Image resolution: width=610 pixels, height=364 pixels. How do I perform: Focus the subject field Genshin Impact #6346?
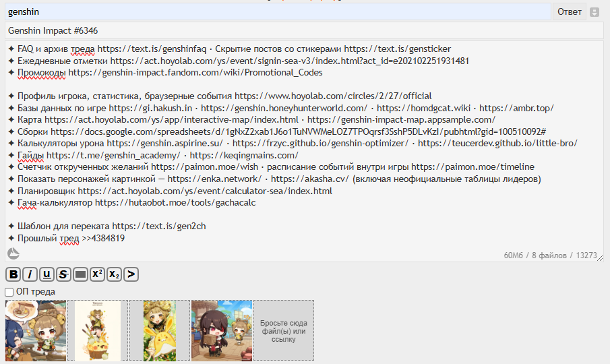pyautogui.click(x=304, y=30)
